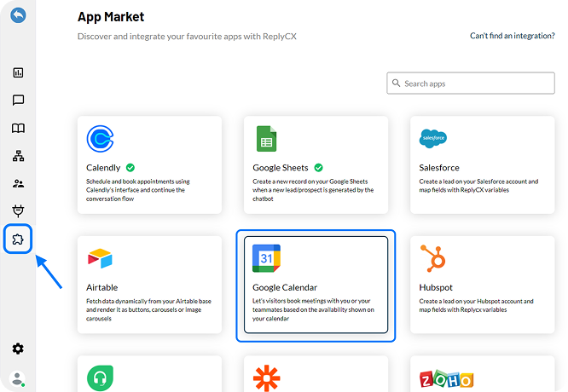Open the flow hierarchy sidebar icon

pyautogui.click(x=18, y=156)
